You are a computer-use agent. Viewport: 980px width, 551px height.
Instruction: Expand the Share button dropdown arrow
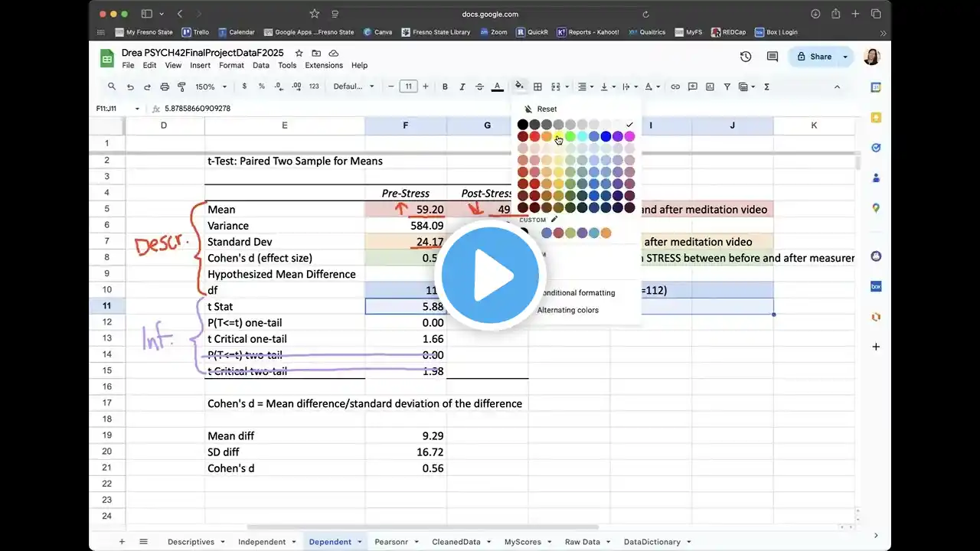point(845,57)
